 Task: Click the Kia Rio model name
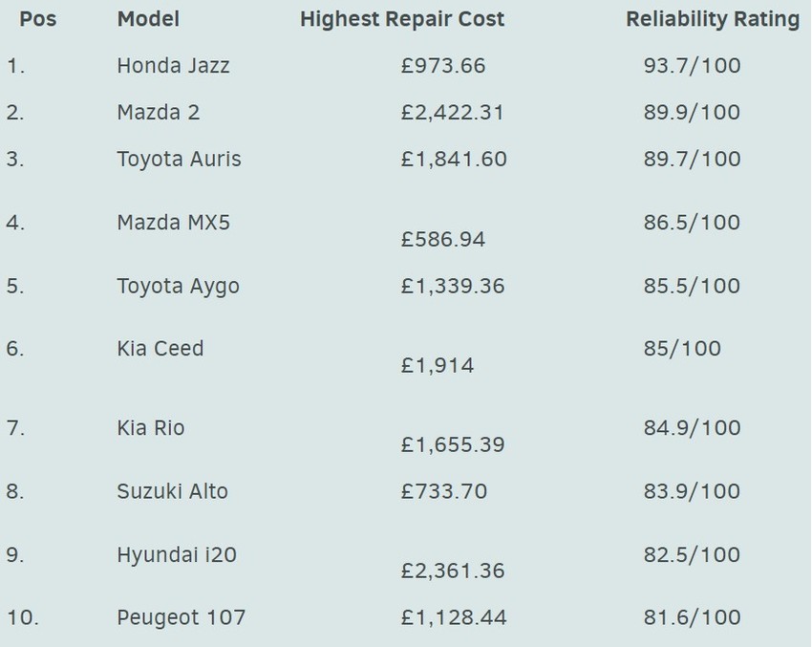tap(151, 427)
